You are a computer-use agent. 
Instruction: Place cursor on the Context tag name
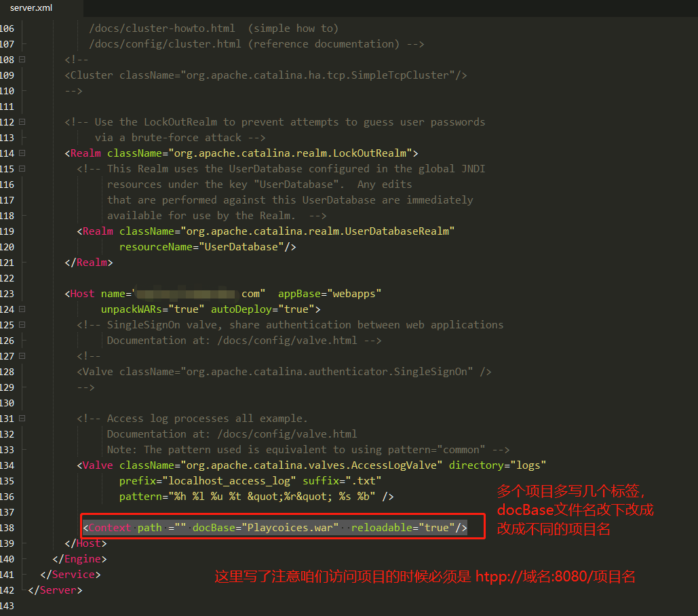[109, 527]
